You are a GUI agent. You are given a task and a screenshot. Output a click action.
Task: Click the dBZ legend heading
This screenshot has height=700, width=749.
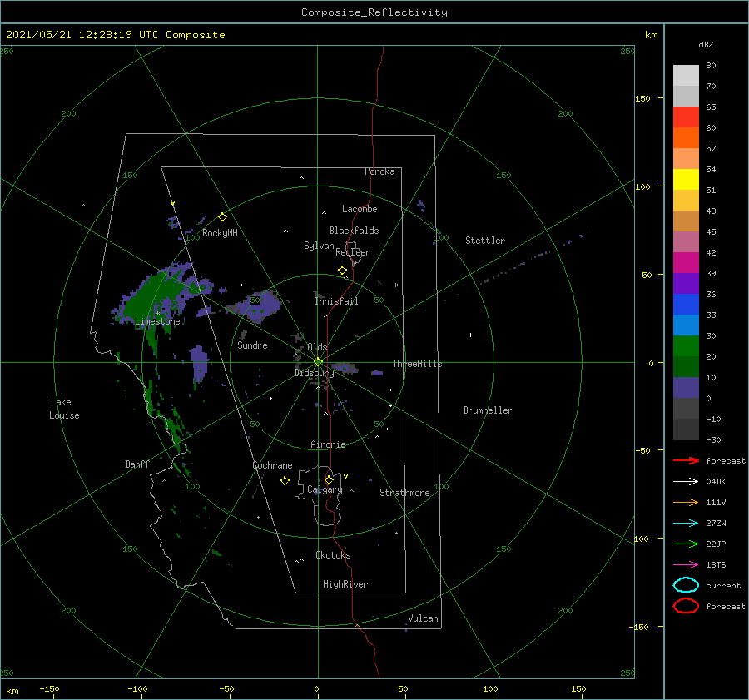tap(706, 44)
